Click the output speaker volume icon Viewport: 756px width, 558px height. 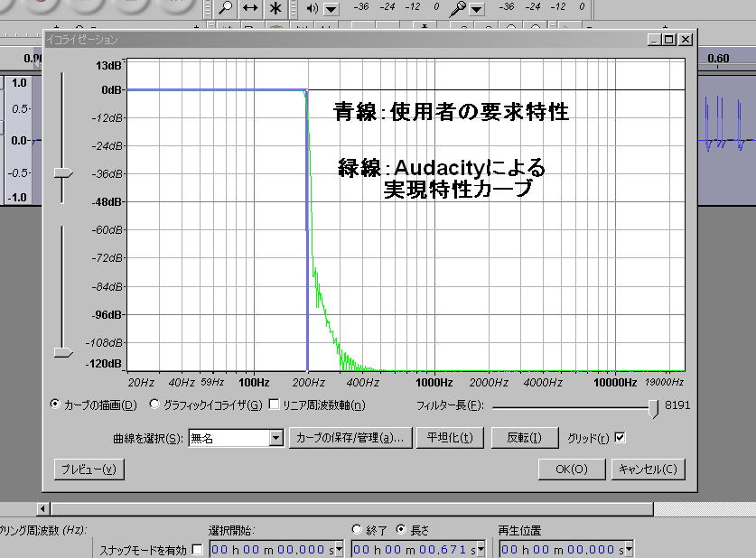click(x=312, y=8)
